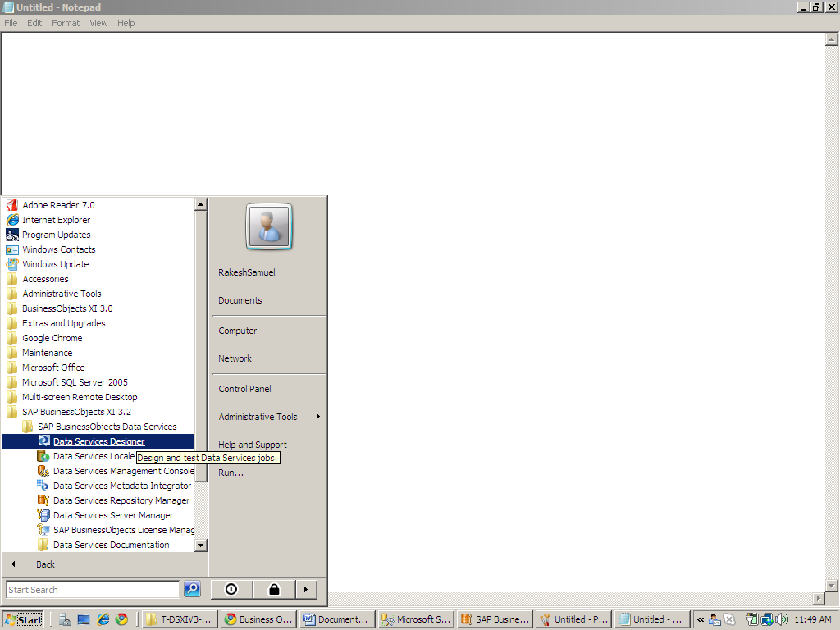This screenshot has width=840, height=630.
Task: Launch Data Services Designer icon
Action: [x=43, y=441]
